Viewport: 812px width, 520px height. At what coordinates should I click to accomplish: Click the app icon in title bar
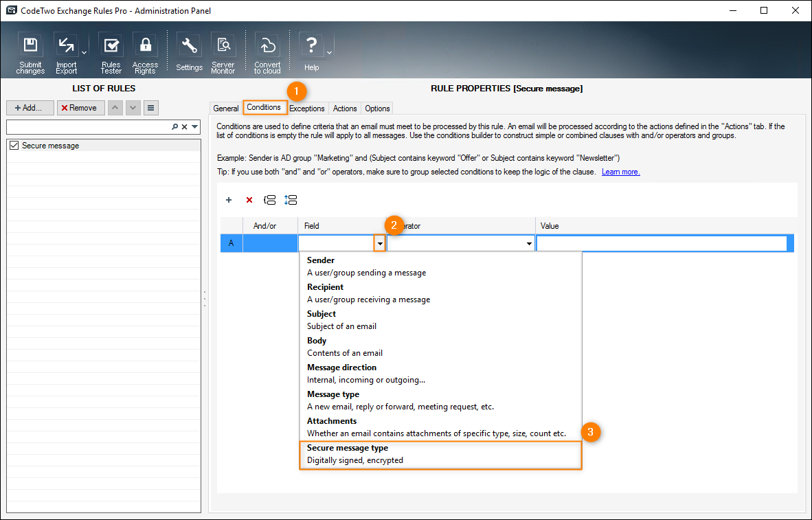pos(12,10)
